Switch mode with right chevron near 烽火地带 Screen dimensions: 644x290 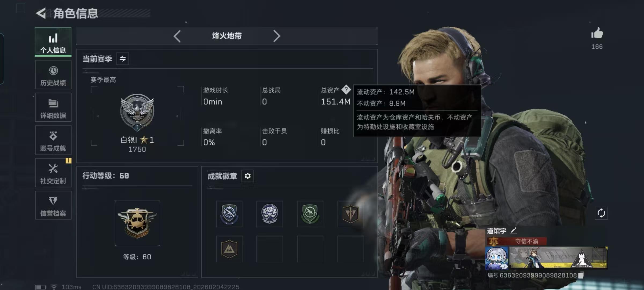(277, 36)
